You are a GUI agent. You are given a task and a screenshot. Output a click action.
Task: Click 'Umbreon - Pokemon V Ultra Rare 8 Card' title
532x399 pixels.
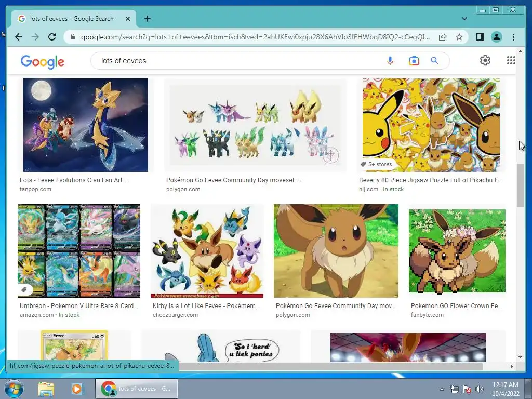[x=79, y=305]
